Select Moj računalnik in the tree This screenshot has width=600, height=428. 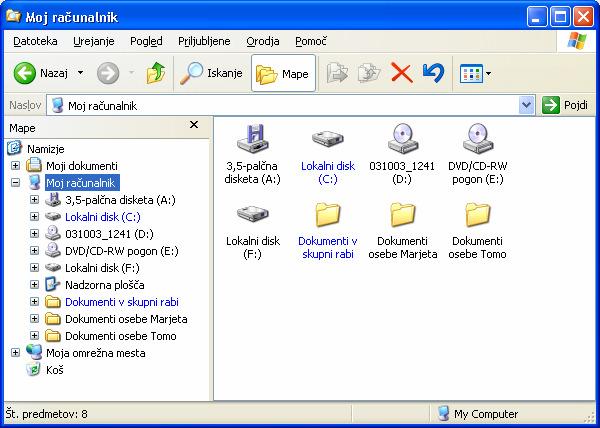[x=82, y=183]
